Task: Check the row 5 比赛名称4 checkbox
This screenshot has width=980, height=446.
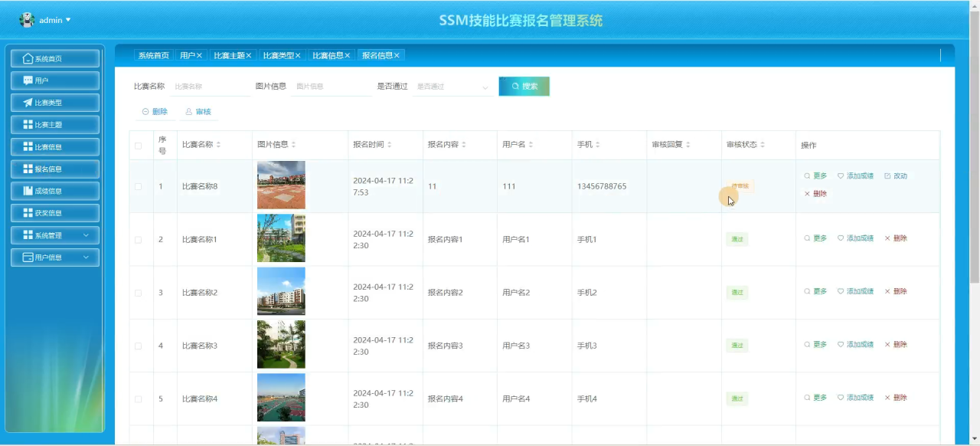Action: 139,399
